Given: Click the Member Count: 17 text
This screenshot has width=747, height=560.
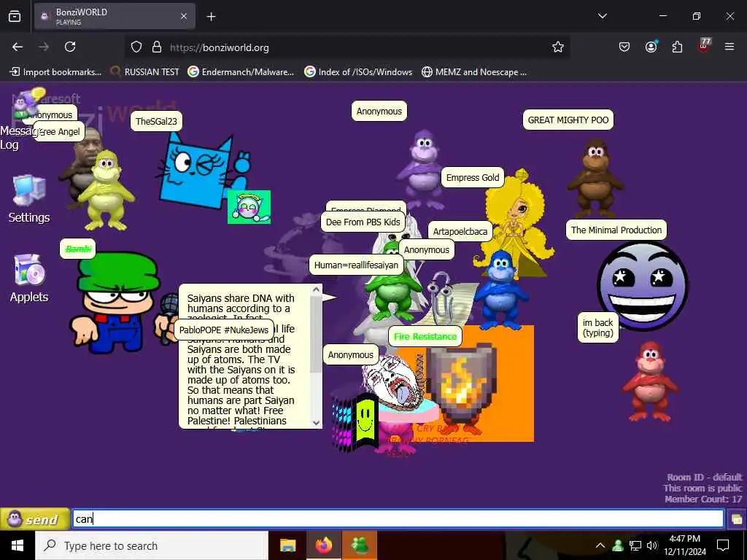Looking at the screenshot, I should (703, 499).
